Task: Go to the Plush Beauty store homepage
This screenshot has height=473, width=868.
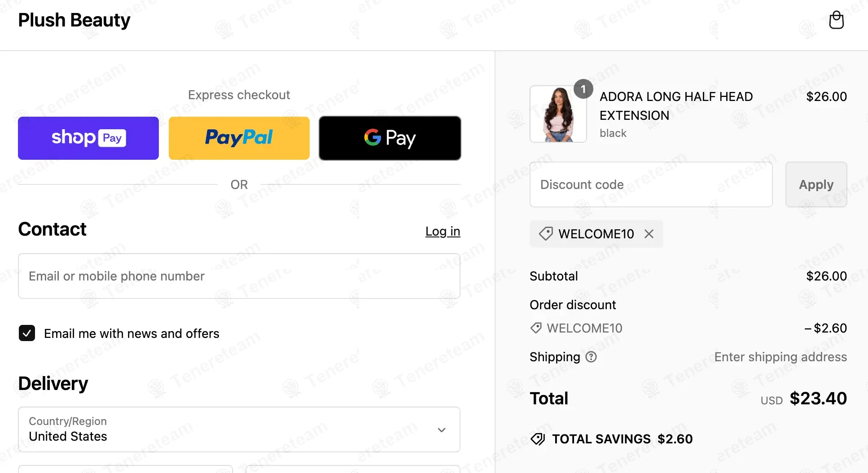Action: click(74, 20)
